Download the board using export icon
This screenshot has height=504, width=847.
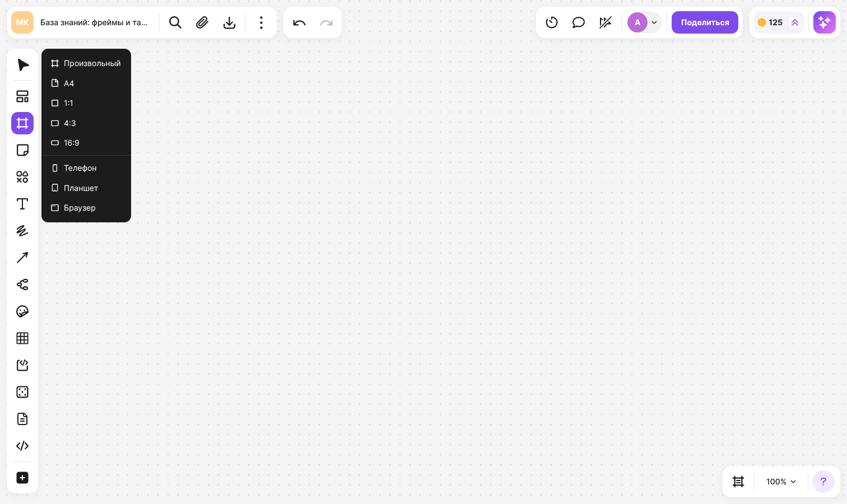tap(229, 22)
